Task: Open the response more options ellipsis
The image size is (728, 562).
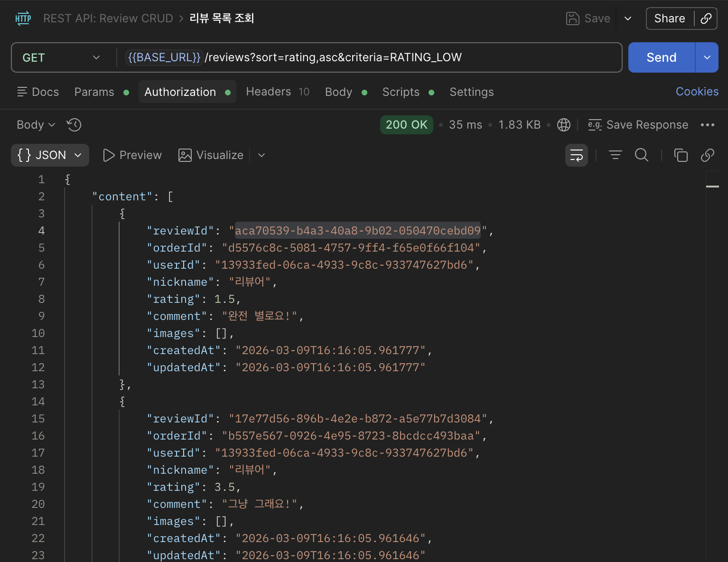Action: click(708, 125)
